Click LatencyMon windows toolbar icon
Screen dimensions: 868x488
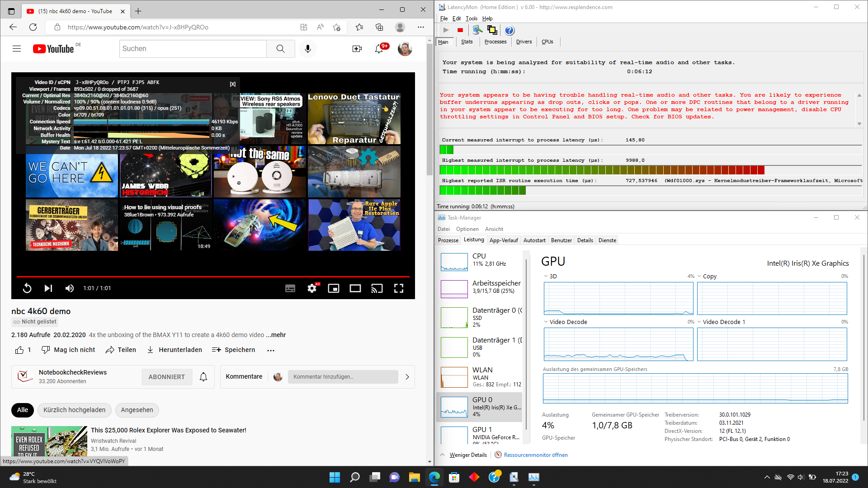click(x=492, y=30)
